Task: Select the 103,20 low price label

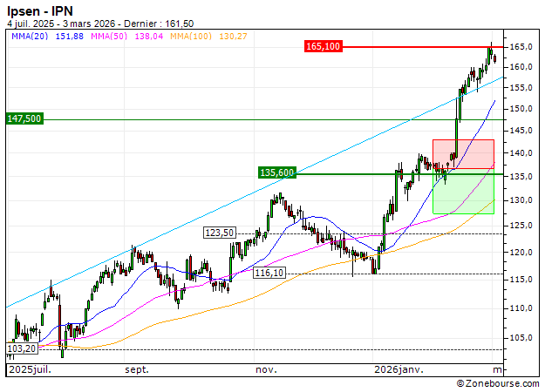Action: coord(22,348)
